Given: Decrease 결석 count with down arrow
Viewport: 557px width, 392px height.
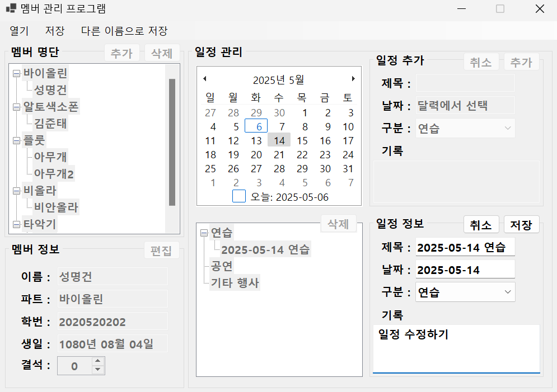Looking at the screenshot, I should [x=98, y=370].
